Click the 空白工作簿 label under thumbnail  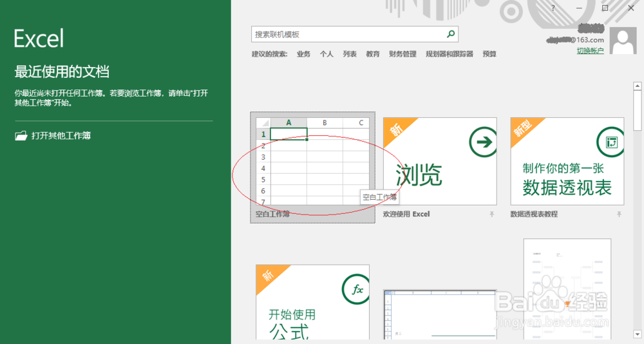point(272,214)
